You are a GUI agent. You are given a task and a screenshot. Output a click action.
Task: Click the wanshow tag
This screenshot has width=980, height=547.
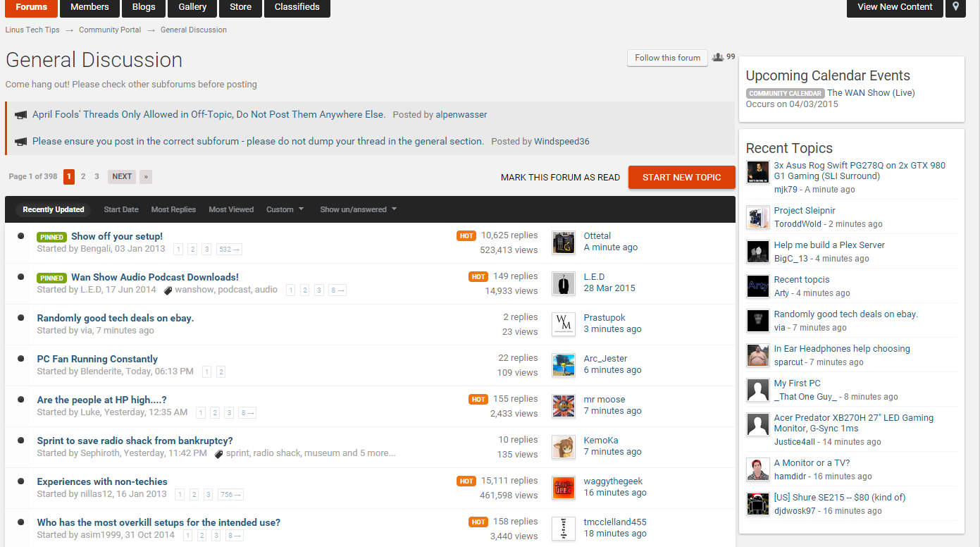(x=194, y=290)
